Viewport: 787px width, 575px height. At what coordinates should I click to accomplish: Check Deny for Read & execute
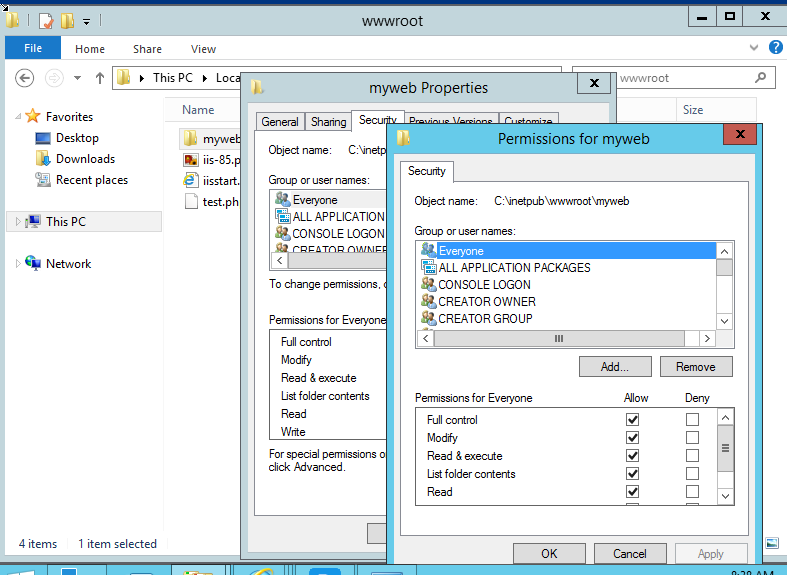[692, 456]
